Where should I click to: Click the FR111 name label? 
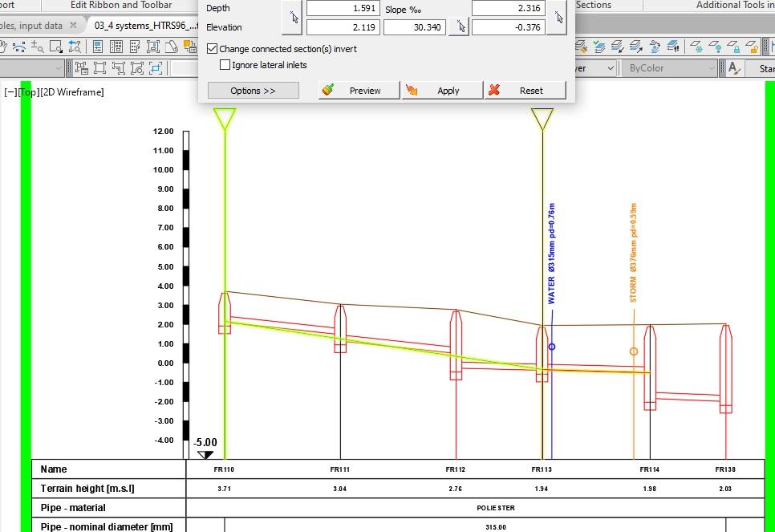pyautogui.click(x=339, y=469)
